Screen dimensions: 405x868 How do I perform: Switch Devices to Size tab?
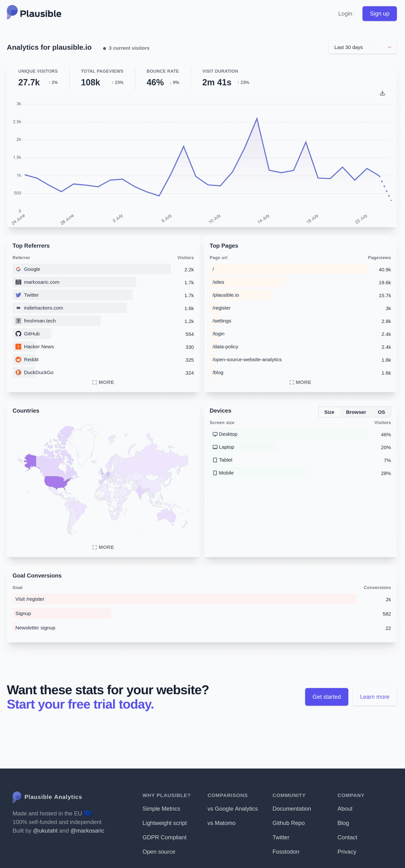coord(329,412)
